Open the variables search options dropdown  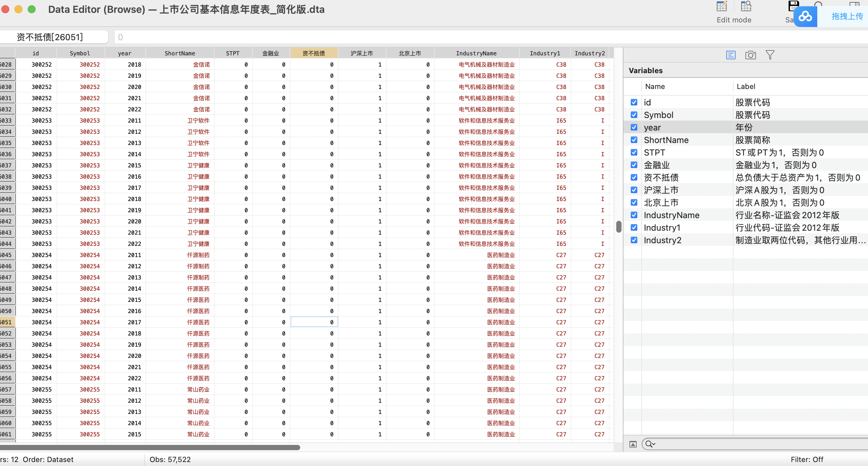pos(650,444)
